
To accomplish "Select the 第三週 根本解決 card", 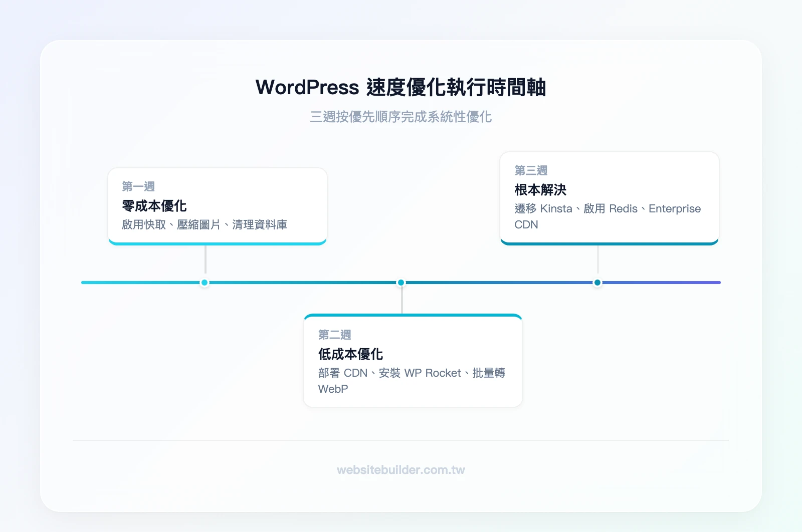I will coord(610,198).
